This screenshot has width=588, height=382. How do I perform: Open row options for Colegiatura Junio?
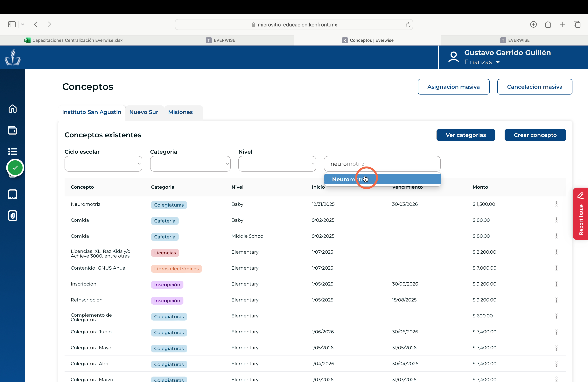(x=556, y=332)
